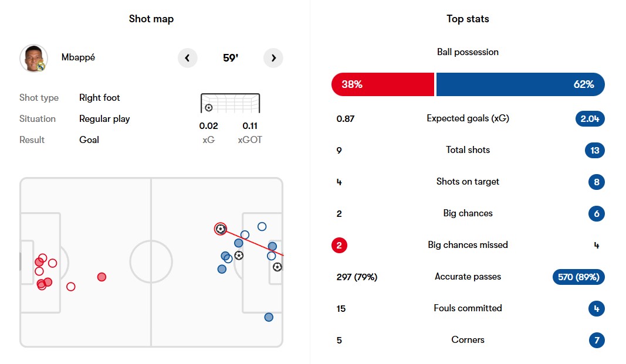Select the 570 (89%) accurate passes badge
Image resolution: width=626 pixels, height=364 pixels.
(x=578, y=277)
